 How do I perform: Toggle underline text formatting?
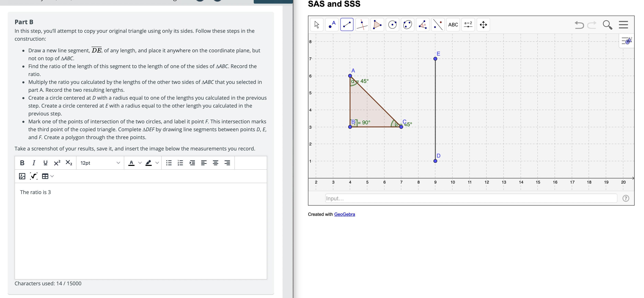[x=45, y=163]
